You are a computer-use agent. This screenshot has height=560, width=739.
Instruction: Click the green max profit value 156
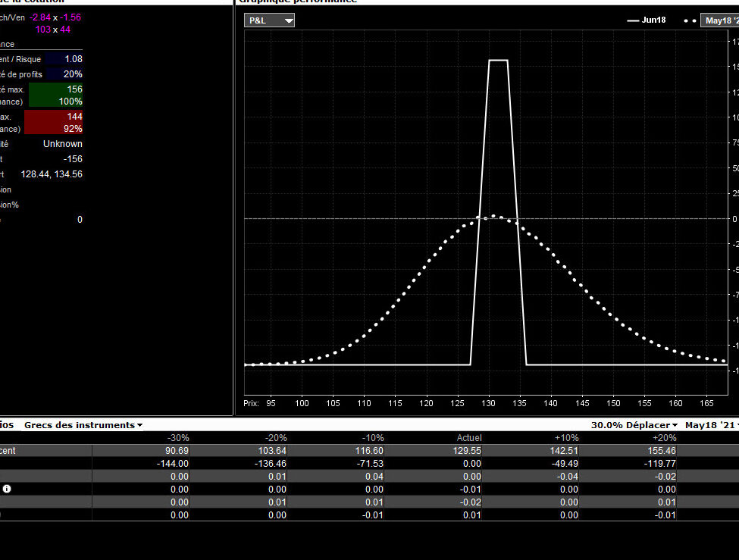pos(74,89)
